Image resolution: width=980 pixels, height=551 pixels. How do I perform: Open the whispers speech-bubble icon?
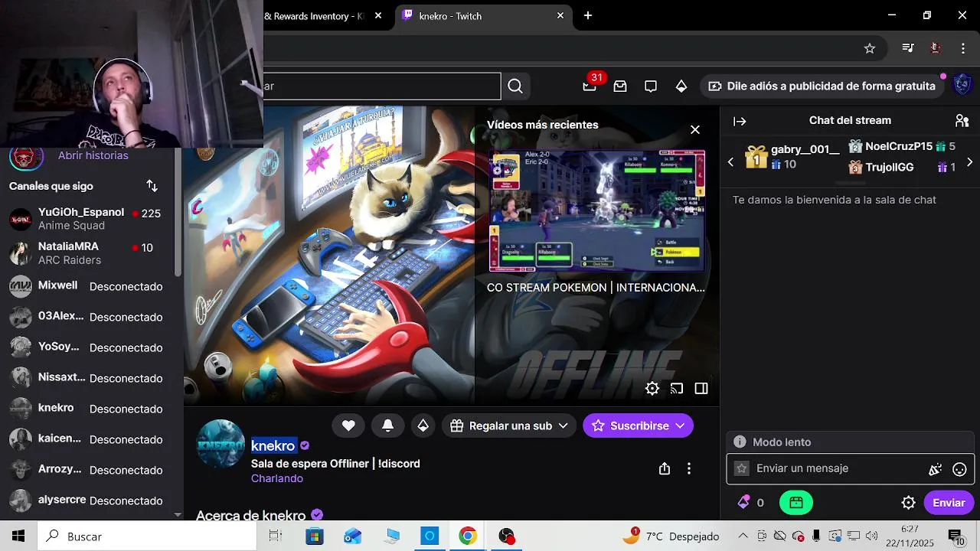click(651, 86)
